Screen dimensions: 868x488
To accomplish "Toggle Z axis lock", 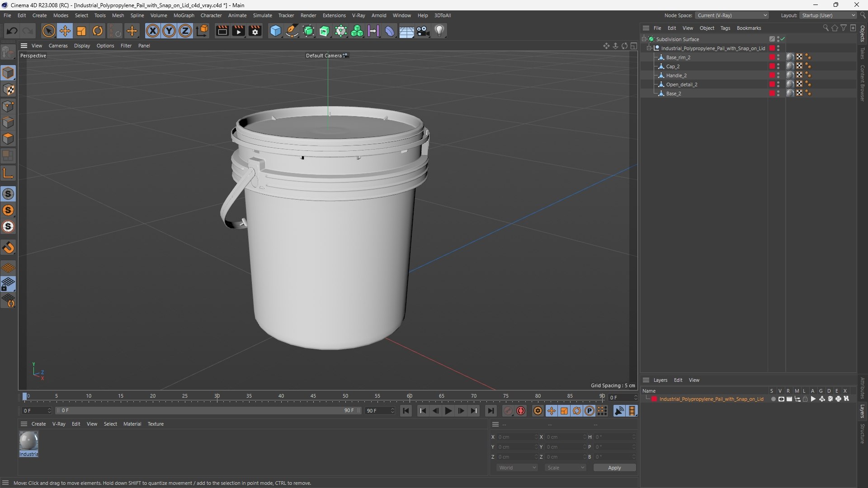I will (185, 31).
